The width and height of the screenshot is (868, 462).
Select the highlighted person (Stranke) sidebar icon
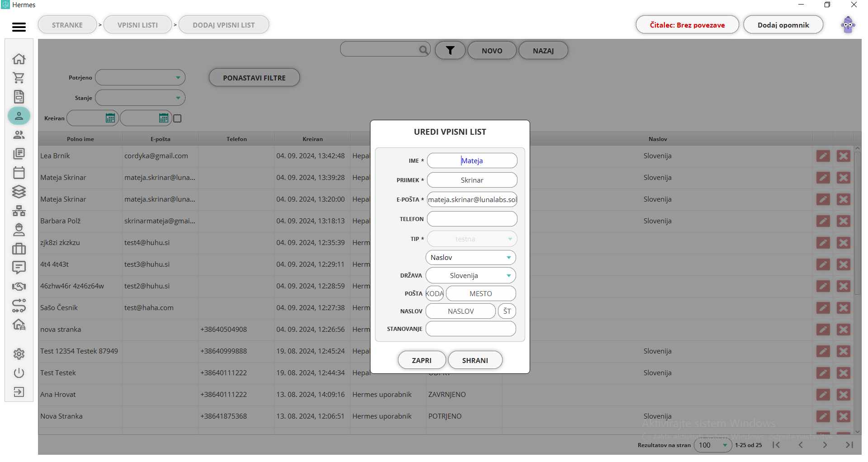[19, 116]
